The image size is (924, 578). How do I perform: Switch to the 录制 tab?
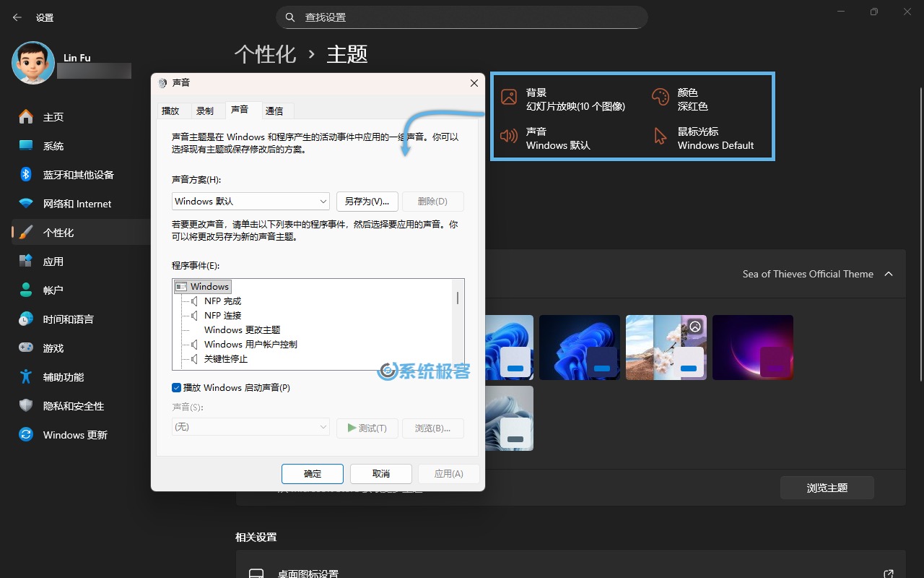click(x=205, y=111)
